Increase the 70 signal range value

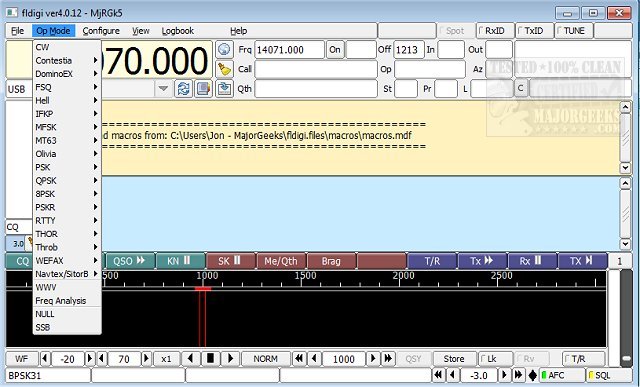click(146, 359)
